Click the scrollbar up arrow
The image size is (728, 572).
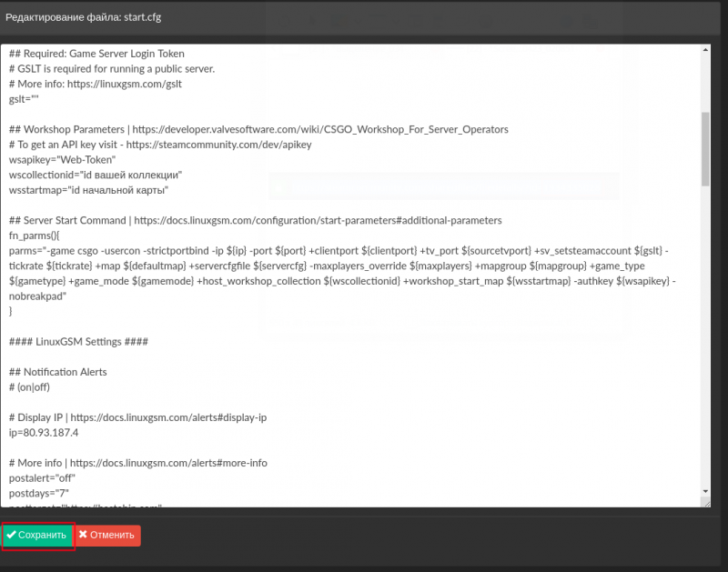(x=706, y=50)
